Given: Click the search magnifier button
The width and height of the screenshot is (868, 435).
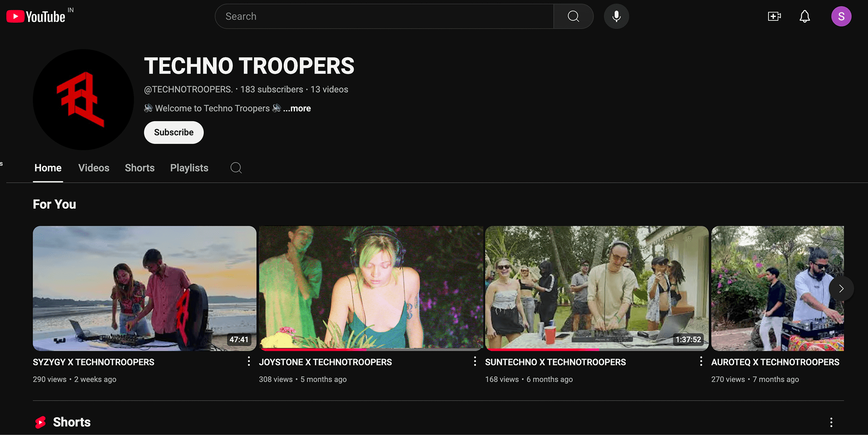Looking at the screenshot, I should coord(574,16).
